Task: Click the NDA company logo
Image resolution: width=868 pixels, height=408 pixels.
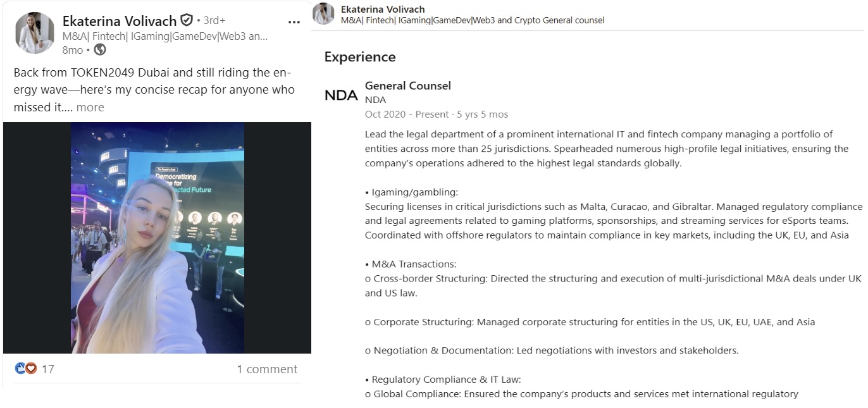Action: 341,96
